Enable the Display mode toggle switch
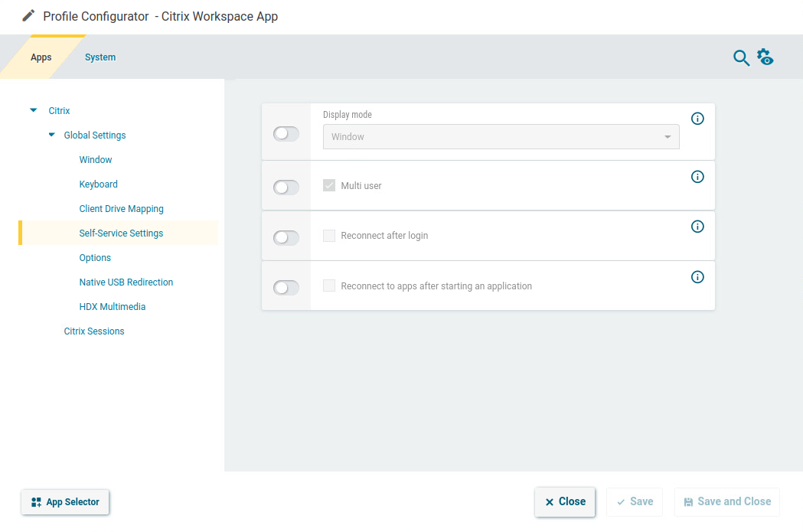803x532 pixels. click(x=286, y=133)
